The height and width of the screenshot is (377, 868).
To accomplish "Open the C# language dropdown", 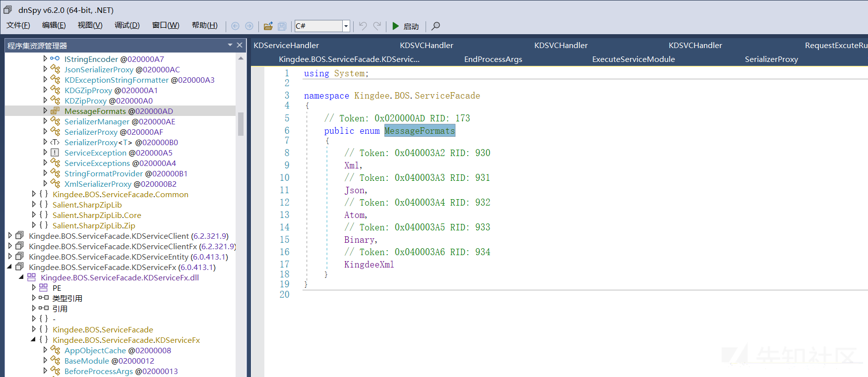I will point(346,26).
